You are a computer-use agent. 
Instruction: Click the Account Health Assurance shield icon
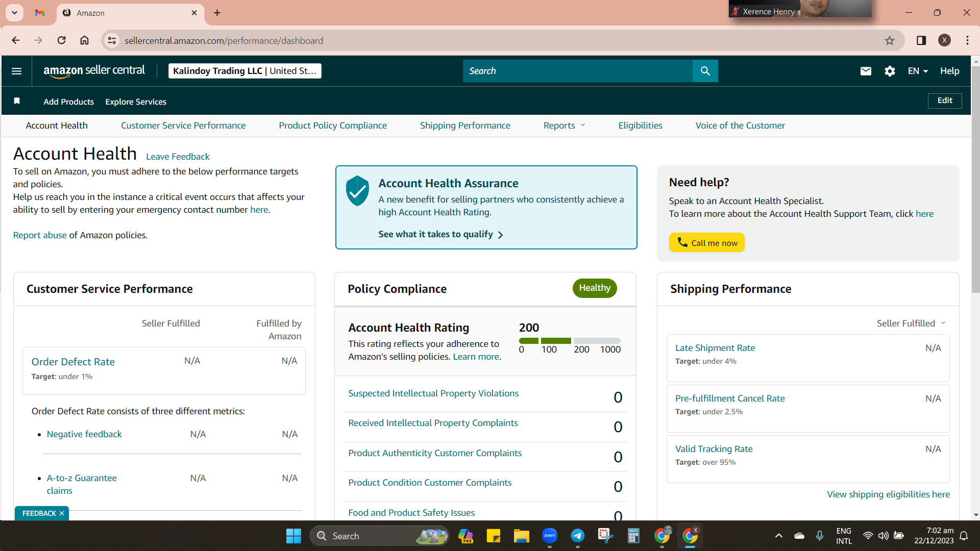[x=357, y=191]
